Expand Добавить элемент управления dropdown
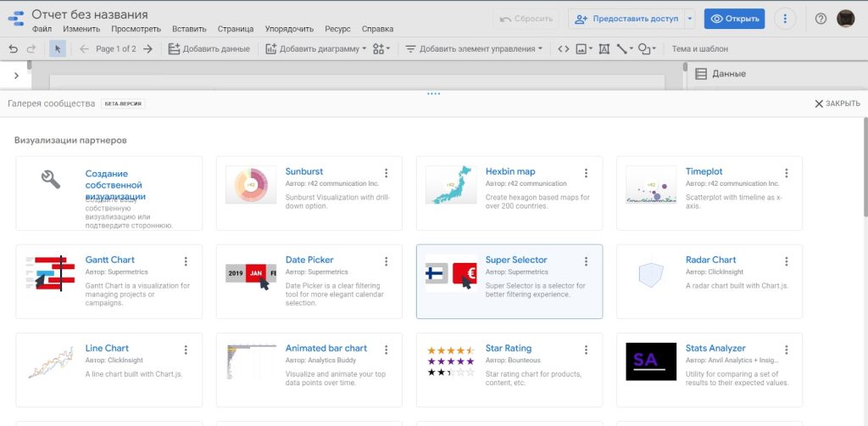The width and height of the screenshot is (868, 426). 474,49
